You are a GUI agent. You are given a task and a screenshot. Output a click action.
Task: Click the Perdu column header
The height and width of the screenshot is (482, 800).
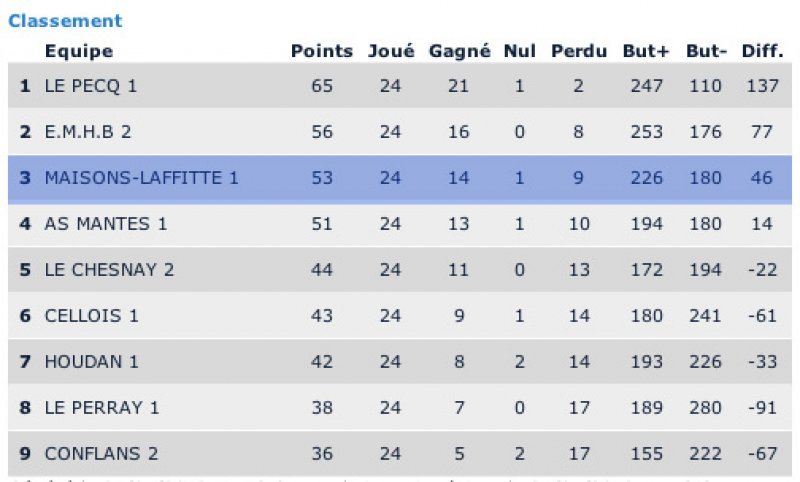579,52
